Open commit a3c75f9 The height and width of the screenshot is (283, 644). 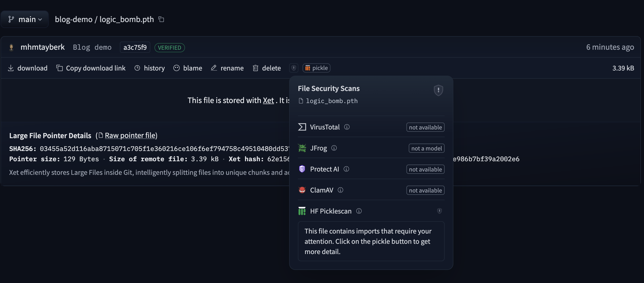click(x=135, y=47)
